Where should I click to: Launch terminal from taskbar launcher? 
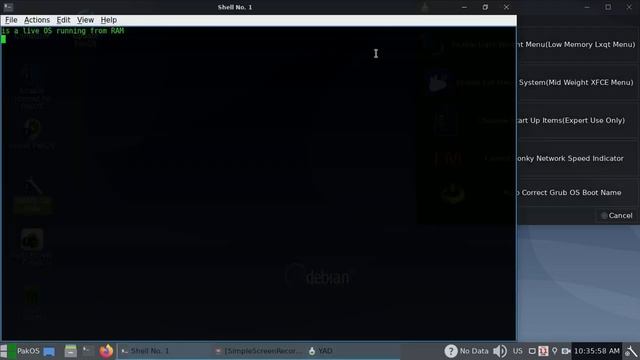click(x=88, y=351)
